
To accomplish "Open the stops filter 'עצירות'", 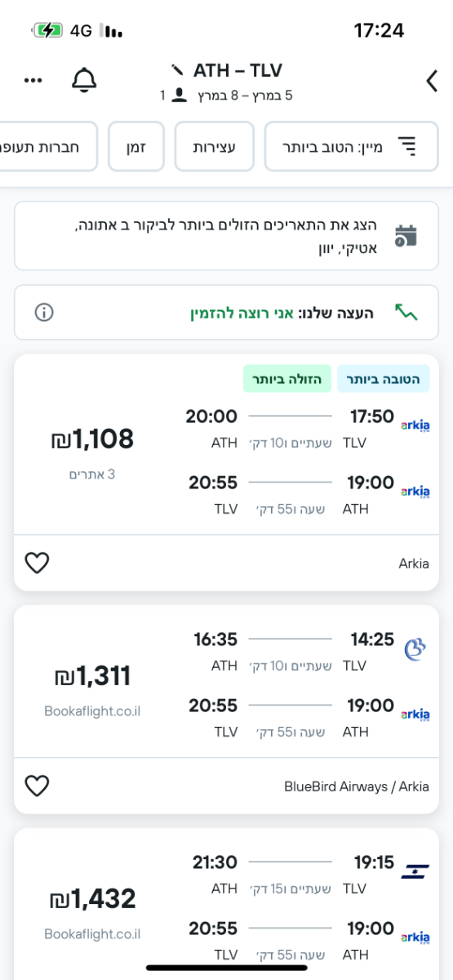I will [214, 146].
